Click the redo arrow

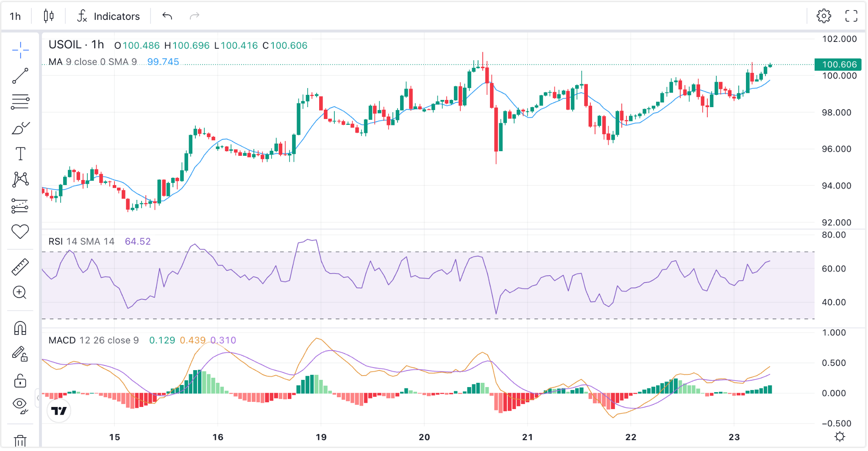tap(194, 16)
